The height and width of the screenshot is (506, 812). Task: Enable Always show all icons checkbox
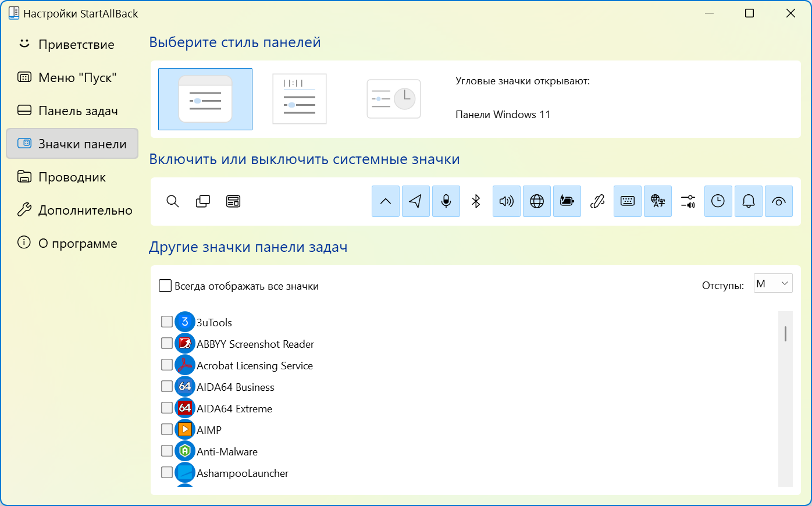coord(165,286)
